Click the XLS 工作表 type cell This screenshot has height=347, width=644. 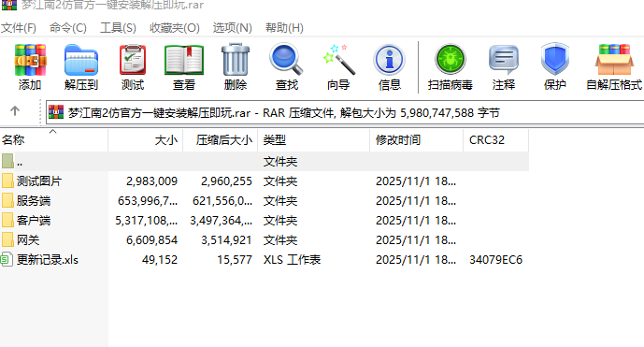coord(292,260)
